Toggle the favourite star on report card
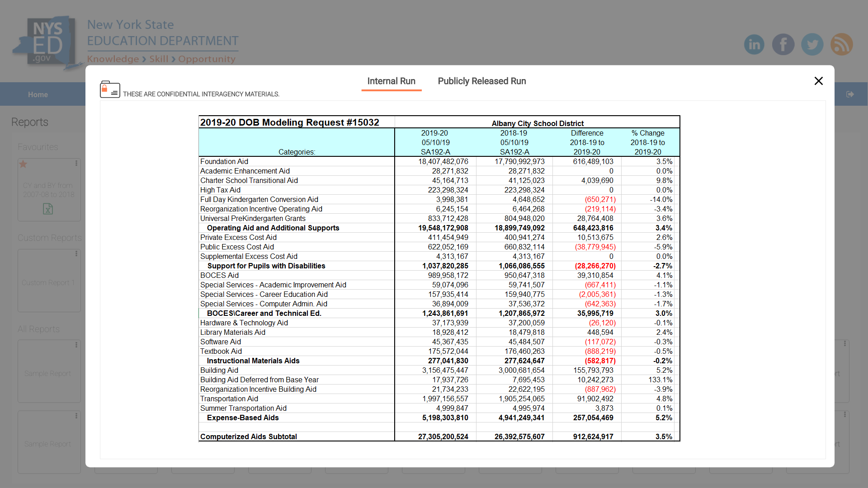Image resolution: width=868 pixels, height=488 pixels. coord(24,164)
